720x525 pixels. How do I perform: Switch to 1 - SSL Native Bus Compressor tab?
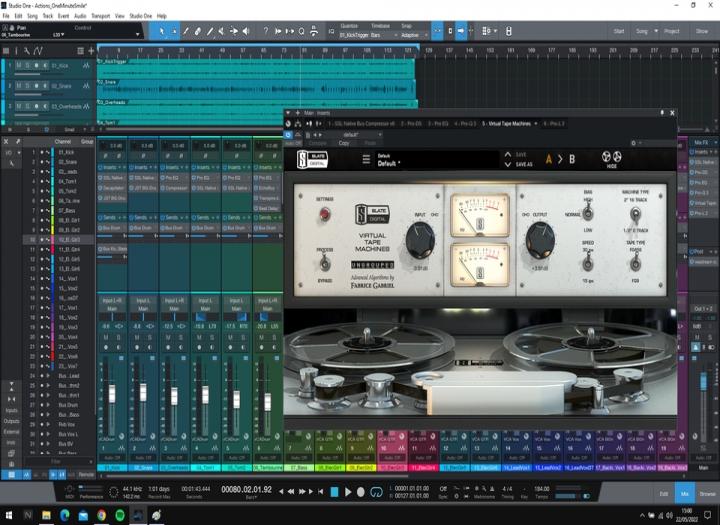[361, 124]
